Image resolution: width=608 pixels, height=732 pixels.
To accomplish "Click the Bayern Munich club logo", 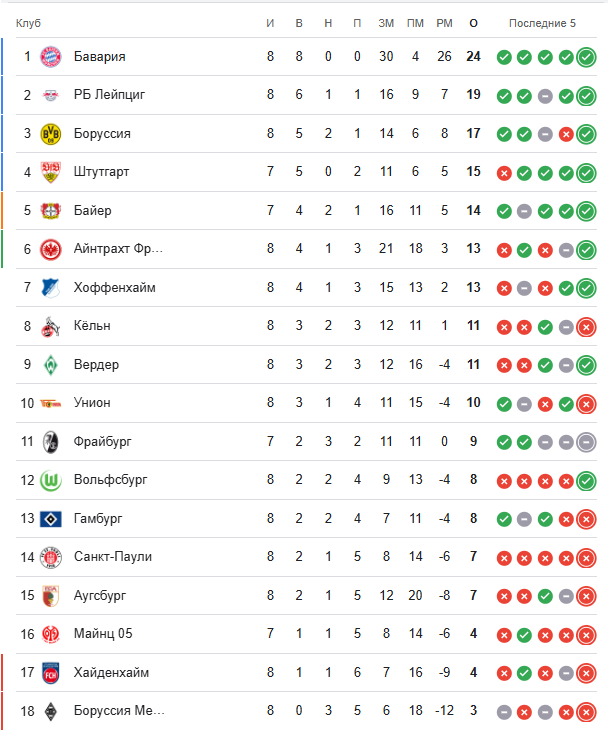I will pos(50,57).
